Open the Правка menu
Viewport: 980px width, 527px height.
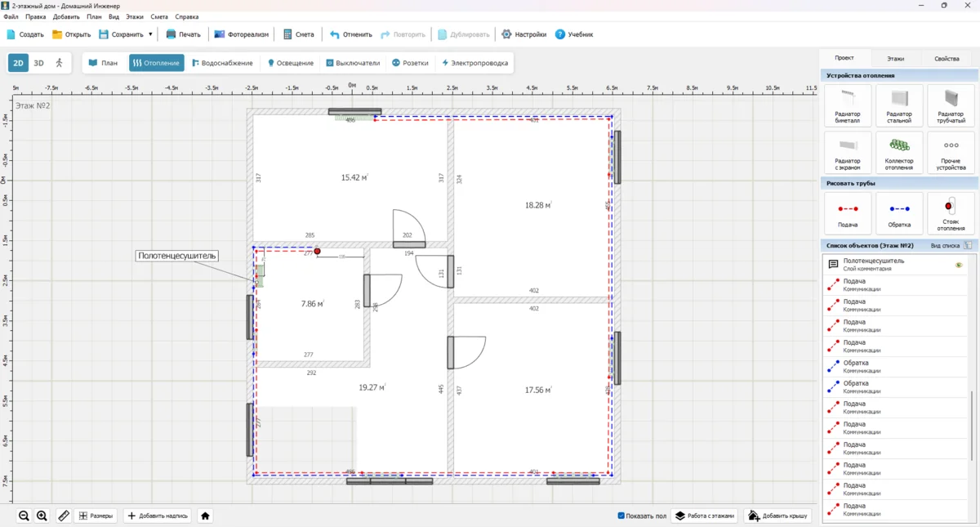coord(36,16)
